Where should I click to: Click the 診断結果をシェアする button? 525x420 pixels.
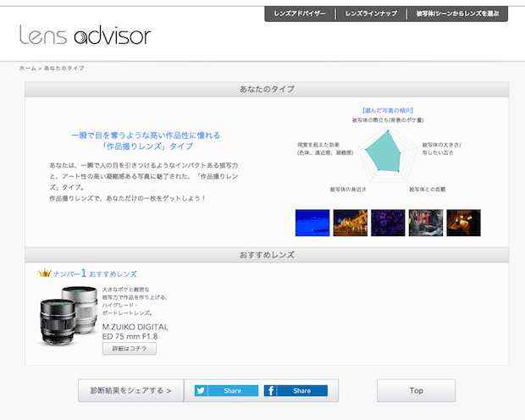pyautogui.click(x=130, y=391)
